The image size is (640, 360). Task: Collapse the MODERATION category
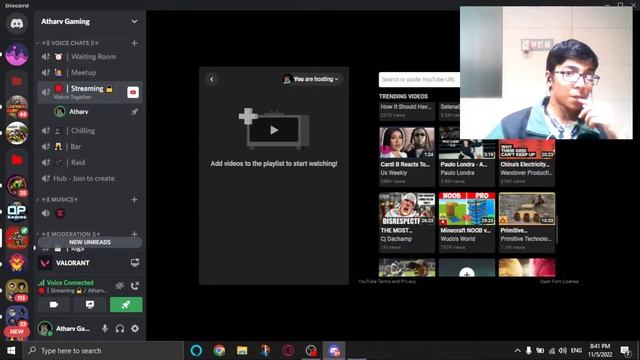point(69,234)
